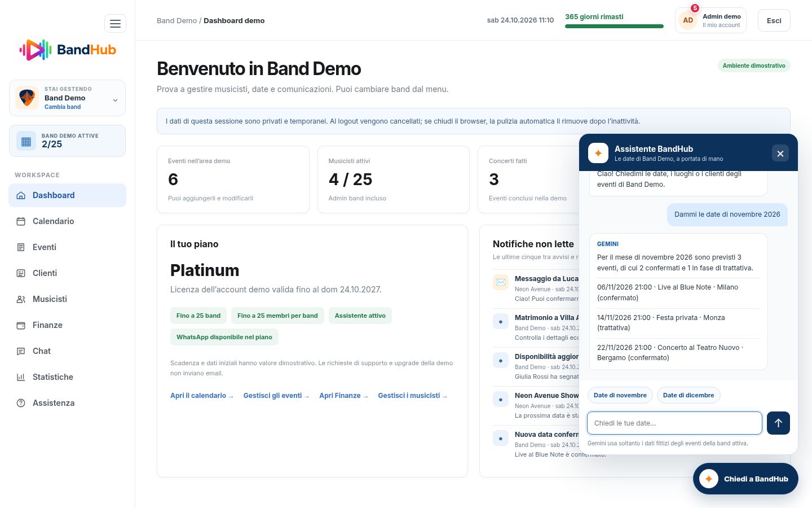Viewport: 812px width, 508px height.
Task: Click the Calendario calendar icon
Action: 21,221
